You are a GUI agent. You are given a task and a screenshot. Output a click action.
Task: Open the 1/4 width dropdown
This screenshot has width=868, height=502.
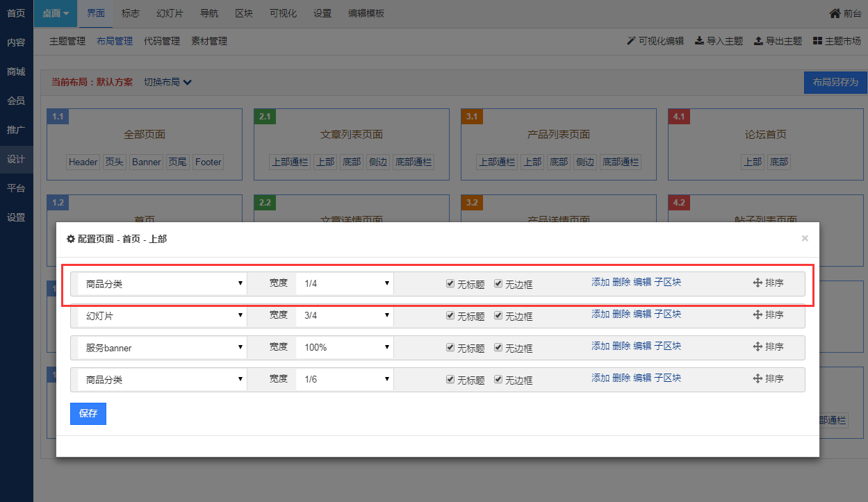(x=345, y=283)
